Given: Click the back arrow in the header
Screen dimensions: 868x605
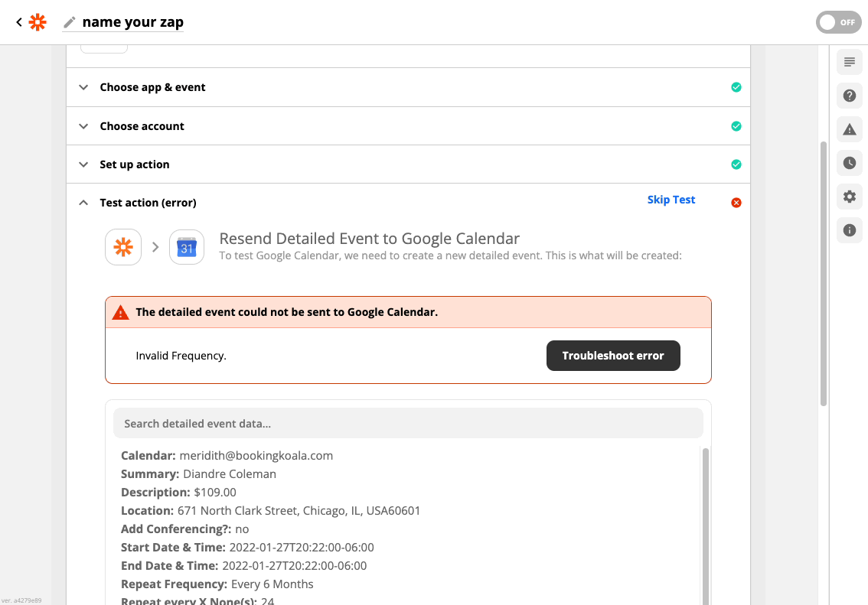Looking at the screenshot, I should click(19, 22).
